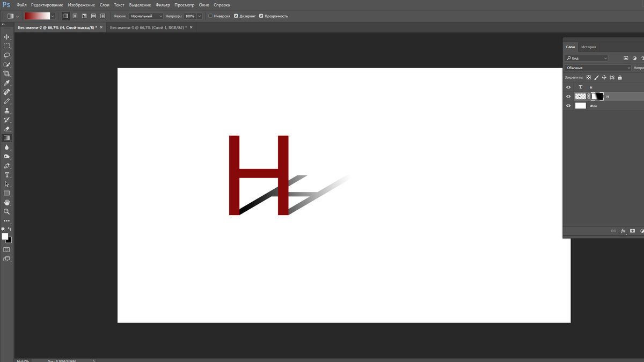644x362 pixels.
Task: Choose diamond gradient type
Action: pos(102,16)
